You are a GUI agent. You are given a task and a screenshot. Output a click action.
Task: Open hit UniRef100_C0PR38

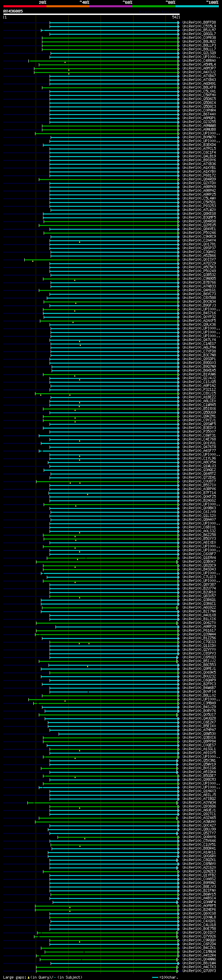(x=199, y=38)
